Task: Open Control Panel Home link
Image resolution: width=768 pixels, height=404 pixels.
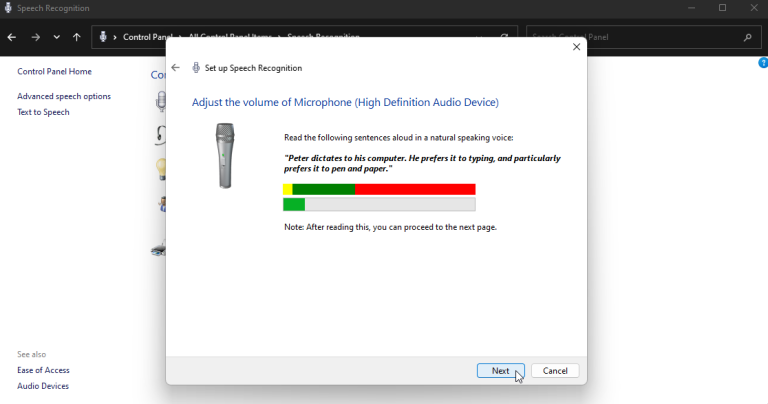Action: pos(54,72)
